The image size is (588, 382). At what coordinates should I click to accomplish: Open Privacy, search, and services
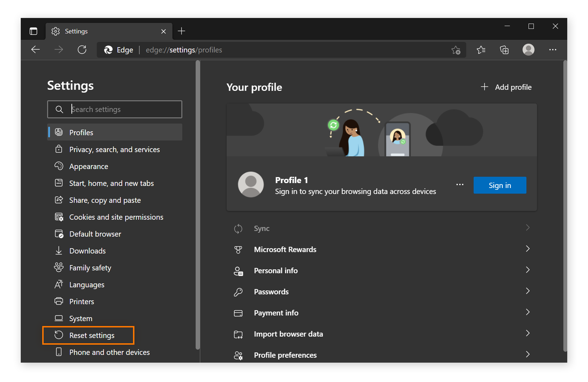(x=115, y=149)
